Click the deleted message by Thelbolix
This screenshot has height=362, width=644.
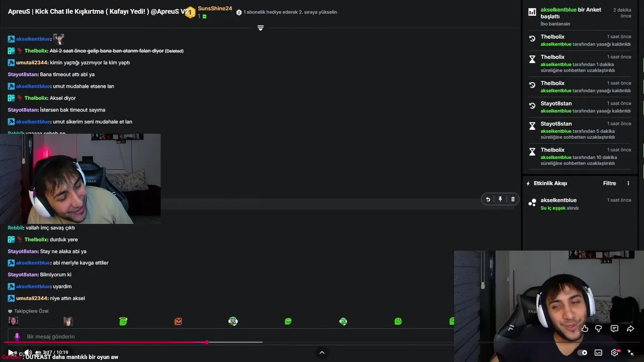click(x=107, y=51)
